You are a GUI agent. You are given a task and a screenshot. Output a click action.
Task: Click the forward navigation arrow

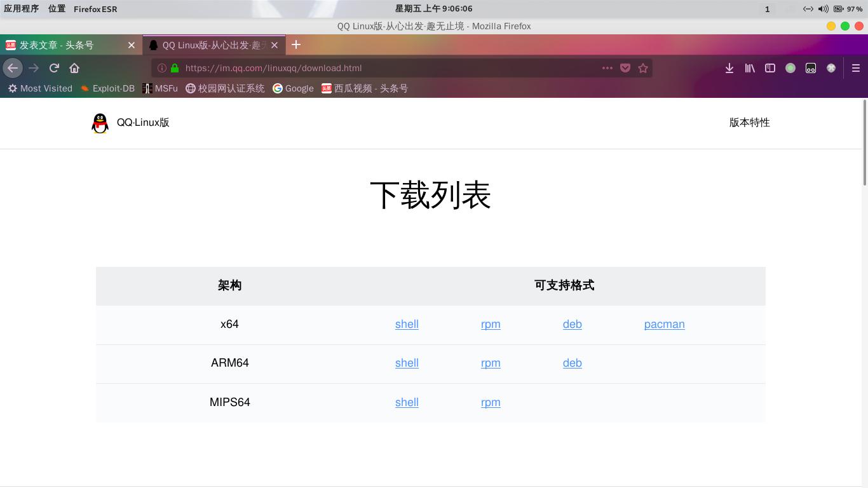click(34, 68)
